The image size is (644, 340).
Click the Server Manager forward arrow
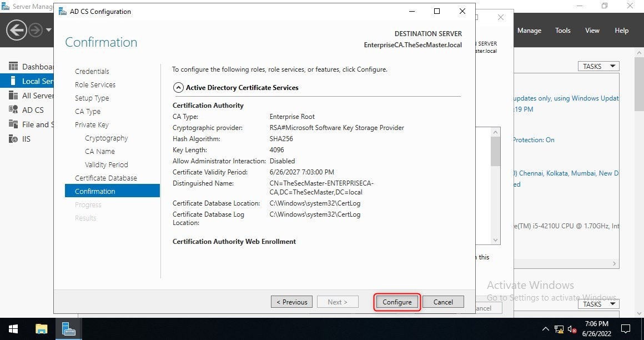pyautogui.click(x=36, y=30)
